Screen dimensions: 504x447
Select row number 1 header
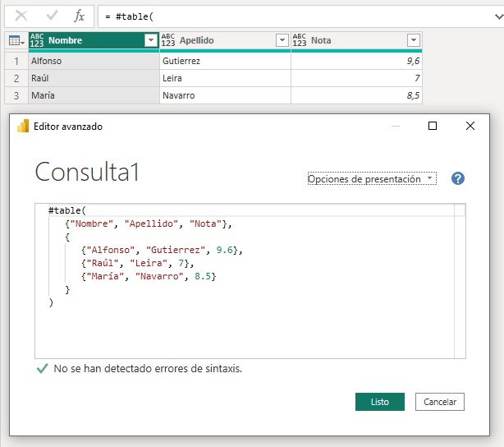coord(15,61)
